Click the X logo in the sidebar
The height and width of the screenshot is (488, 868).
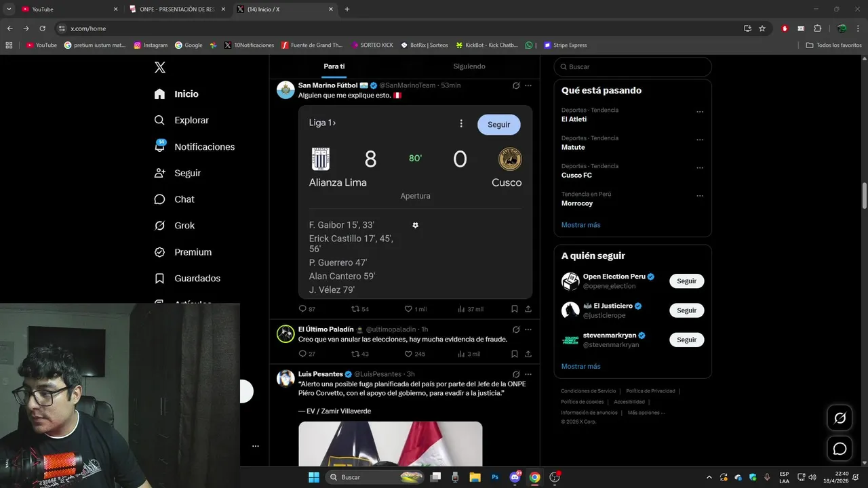(x=160, y=67)
